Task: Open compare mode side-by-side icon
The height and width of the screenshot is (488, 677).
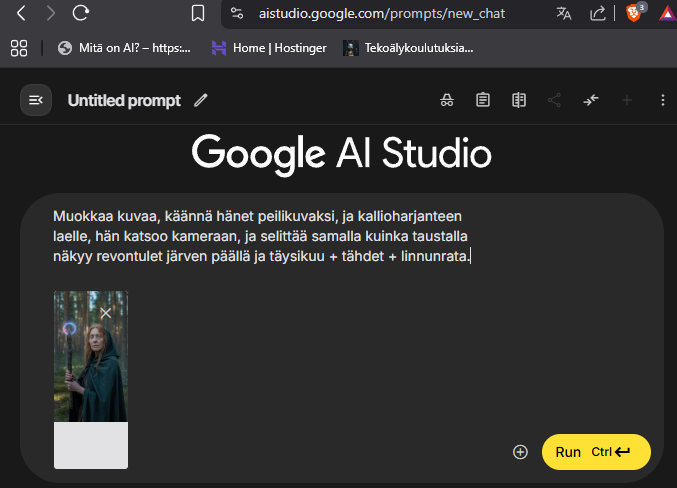Action: 519,100
